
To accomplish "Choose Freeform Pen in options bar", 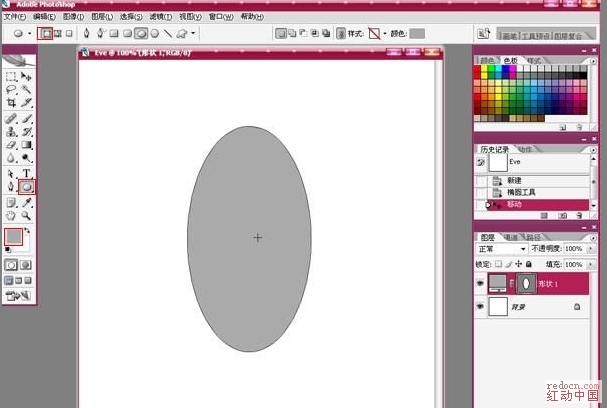I will pos(100,34).
